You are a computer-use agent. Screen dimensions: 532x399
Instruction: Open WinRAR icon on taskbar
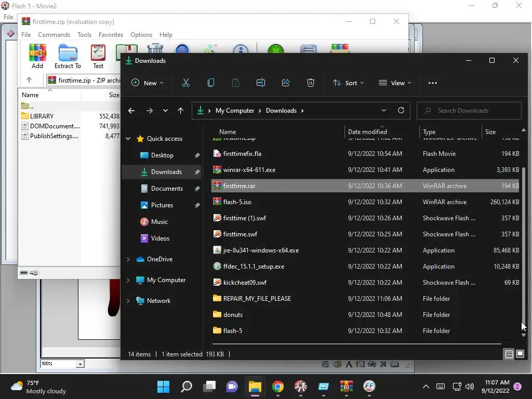click(x=347, y=387)
